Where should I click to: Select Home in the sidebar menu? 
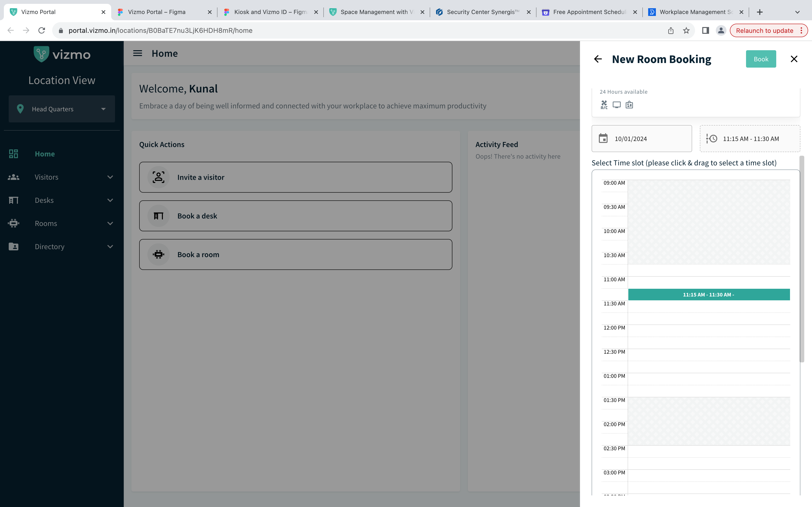click(45, 154)
